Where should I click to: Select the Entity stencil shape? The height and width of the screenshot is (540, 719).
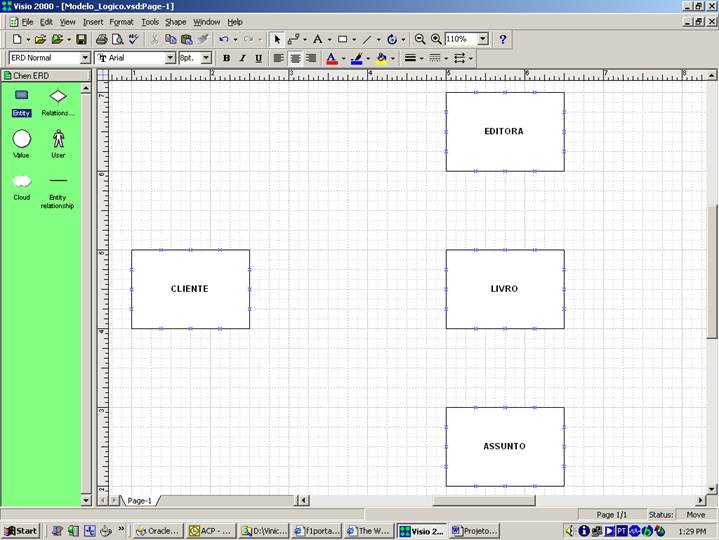pyautogui.click(x=22, y=103)
